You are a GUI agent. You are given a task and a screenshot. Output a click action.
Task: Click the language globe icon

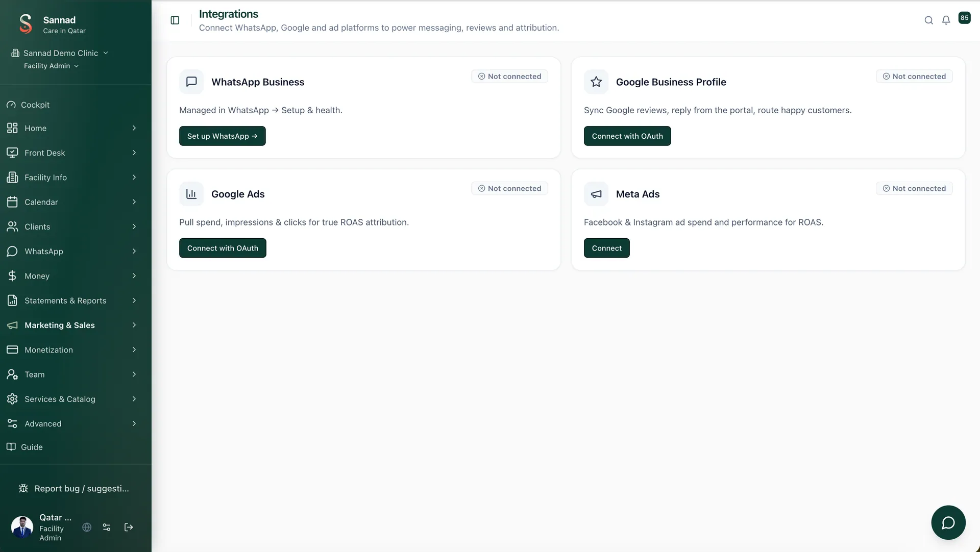tap(87, 527)
